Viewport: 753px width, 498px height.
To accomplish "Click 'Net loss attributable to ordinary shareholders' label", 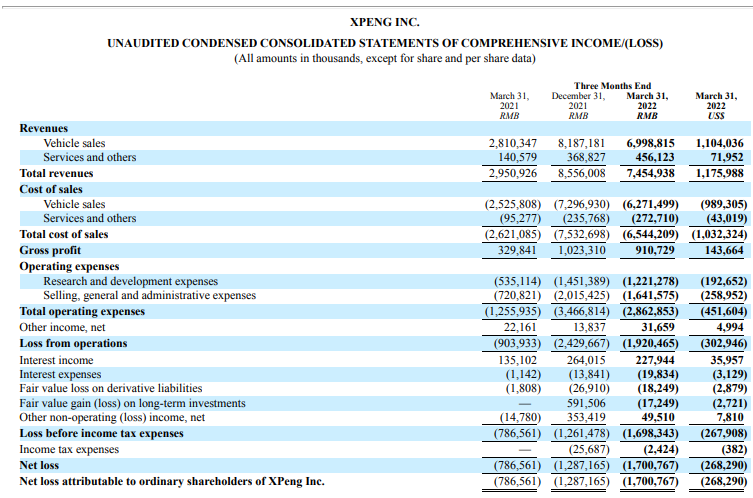I will (172, 482).
